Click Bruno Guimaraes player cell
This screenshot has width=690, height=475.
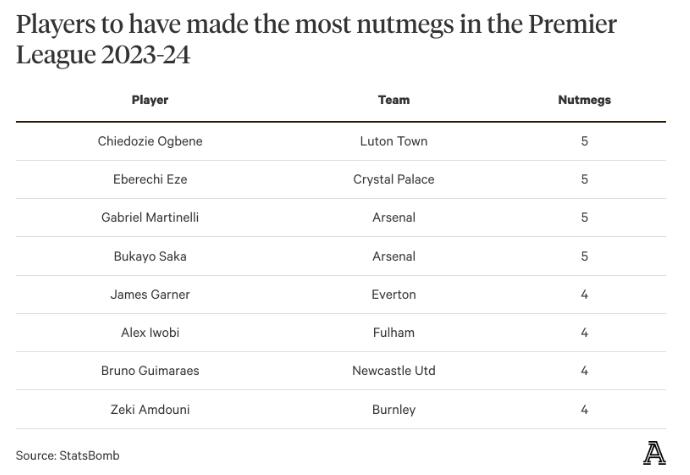coord(150,371)
